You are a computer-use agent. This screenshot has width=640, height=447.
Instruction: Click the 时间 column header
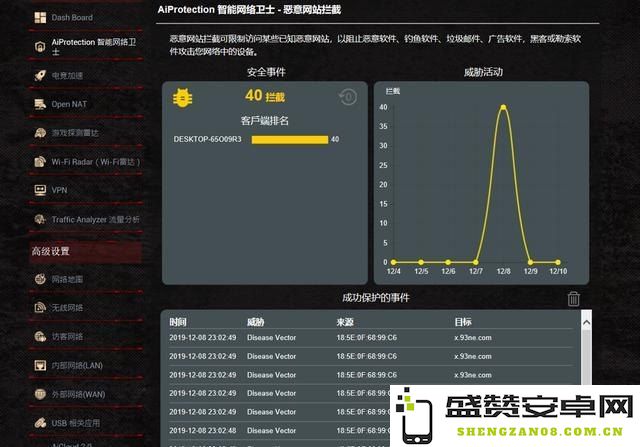tap(178, 322)
